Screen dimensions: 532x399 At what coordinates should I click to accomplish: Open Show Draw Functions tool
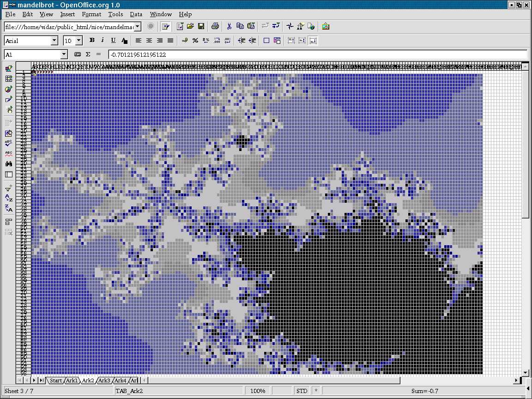pyautogui.click(x=9, y=99)
